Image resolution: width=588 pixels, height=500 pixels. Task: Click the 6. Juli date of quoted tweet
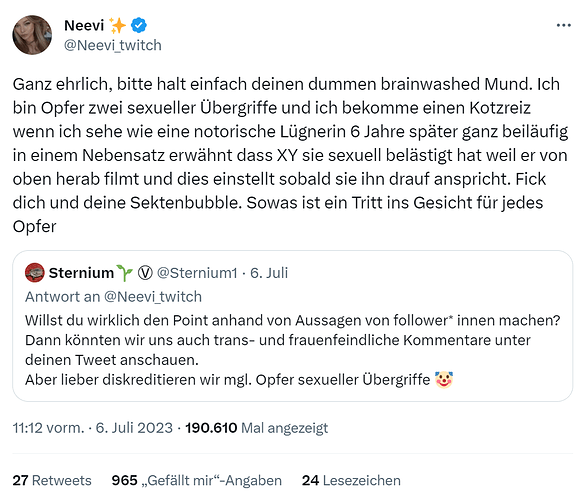tap(269, 273)
